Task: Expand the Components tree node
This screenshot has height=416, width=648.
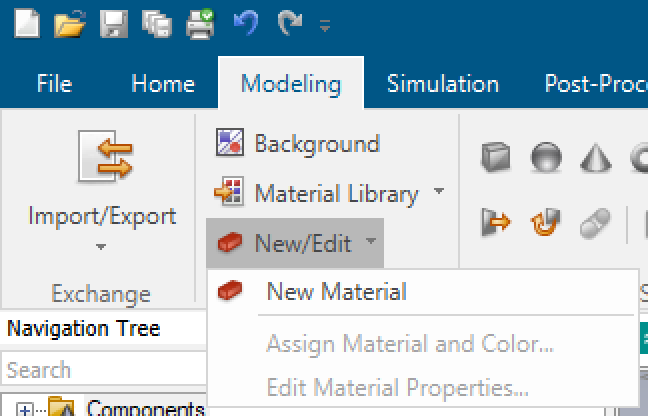Action: point(26,409)
